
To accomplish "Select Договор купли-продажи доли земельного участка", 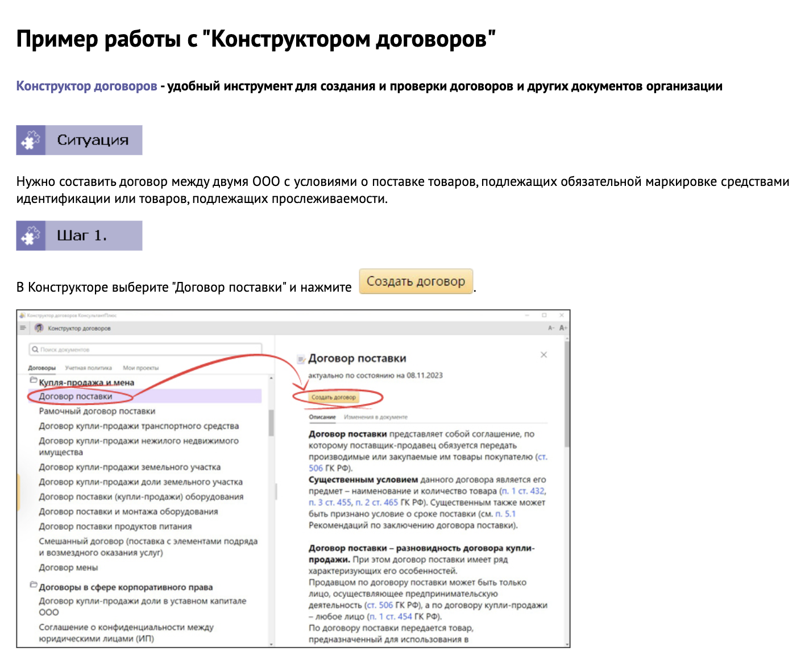I will [x=140, y=482].
